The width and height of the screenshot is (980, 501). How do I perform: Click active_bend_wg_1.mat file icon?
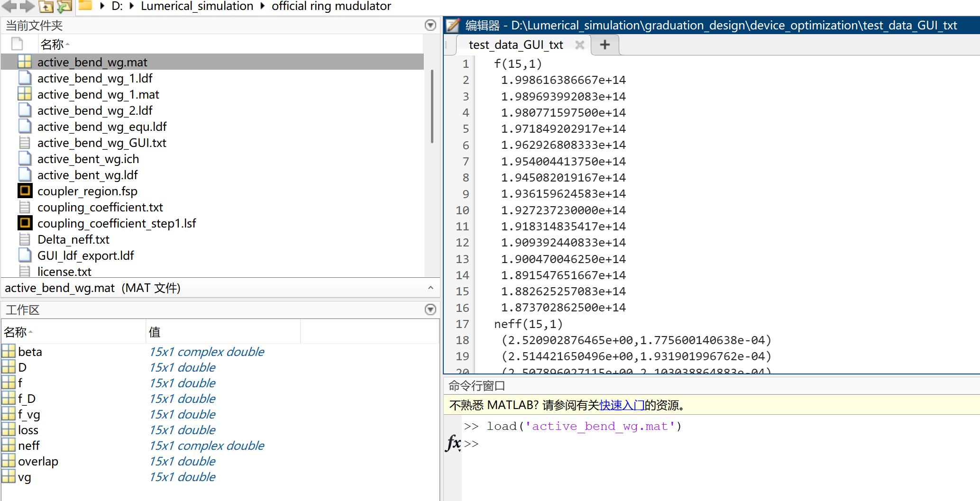point(25,94)
